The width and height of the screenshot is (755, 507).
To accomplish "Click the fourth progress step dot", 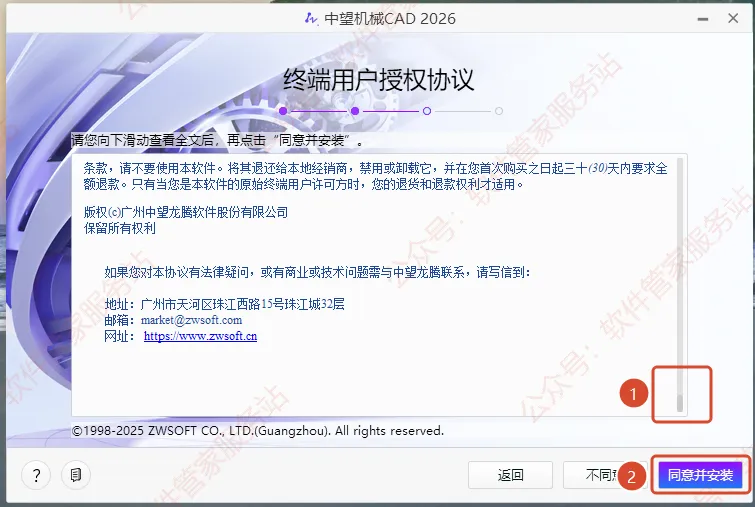I will tap(499, 111).
